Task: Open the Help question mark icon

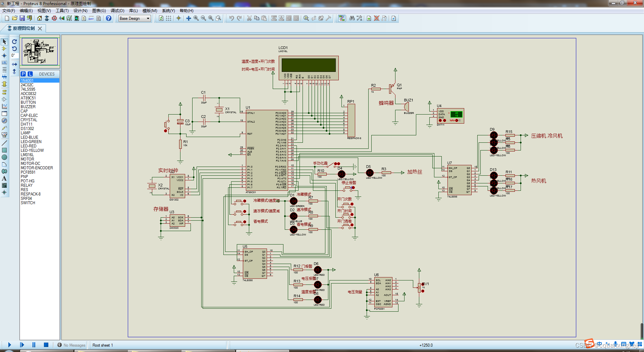Action: pyautogui.click(x=109, y=18)
